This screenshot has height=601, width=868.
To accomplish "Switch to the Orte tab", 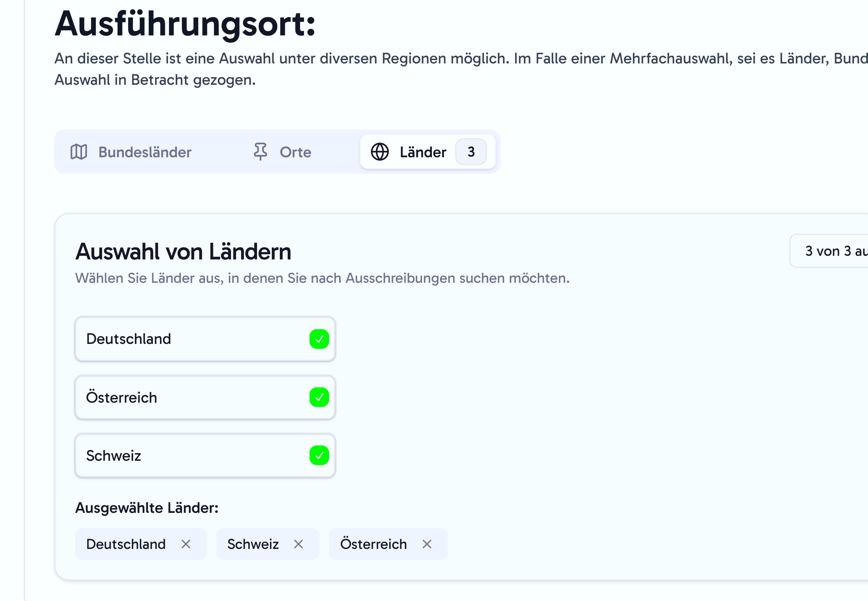I will tap(282, 152).
